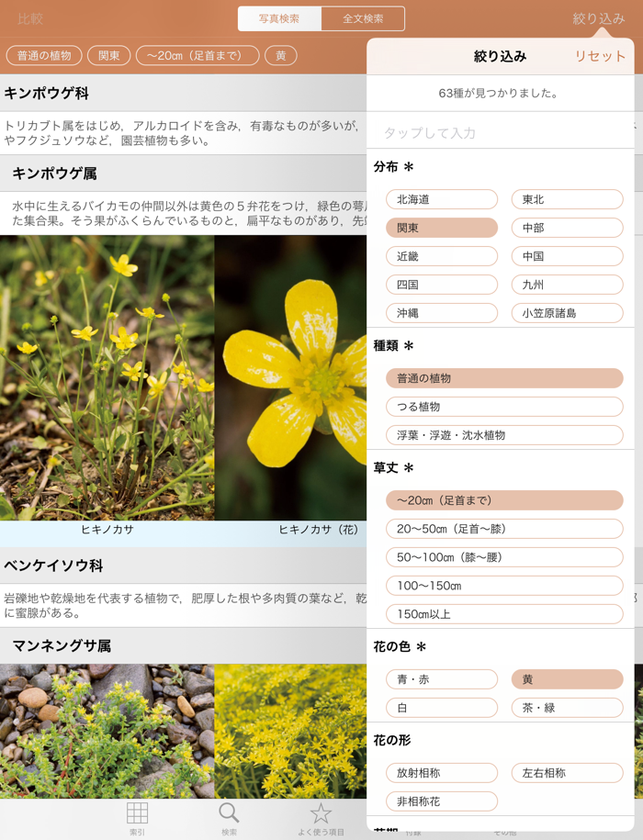Select 非相称花 flower shape
The width and height of the screenshot is (643, 840).
coord(442,801)
